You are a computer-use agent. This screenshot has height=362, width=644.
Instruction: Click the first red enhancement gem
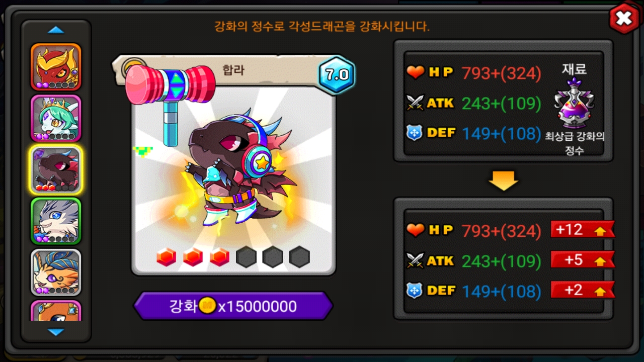click(166, 257)
